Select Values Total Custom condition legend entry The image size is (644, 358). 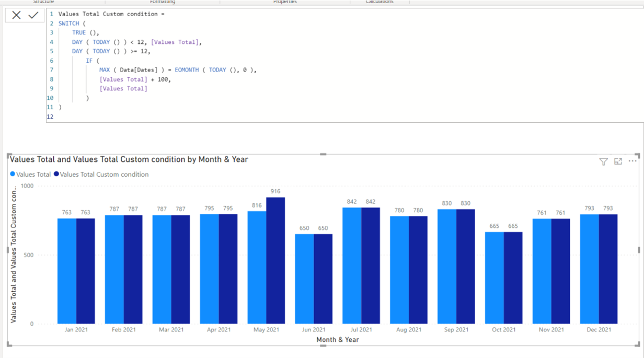pyautogui.click(x=101, y=175)
